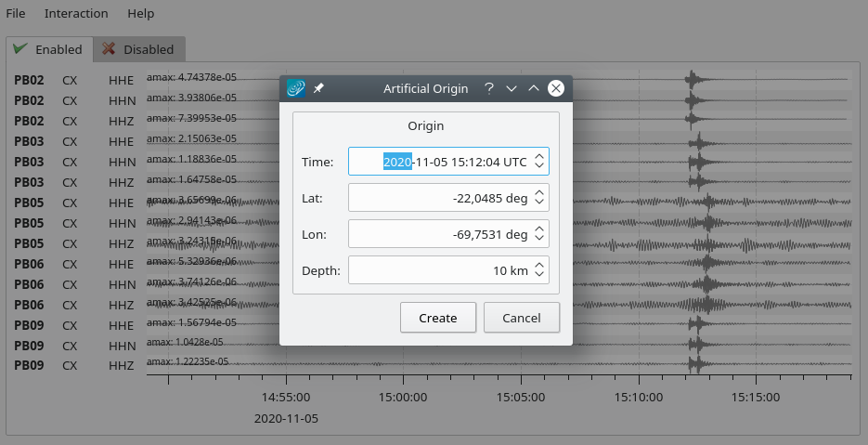This screenshot has width=868, height=445.
Task: Open the Help menu
Action: coord(141,14)
